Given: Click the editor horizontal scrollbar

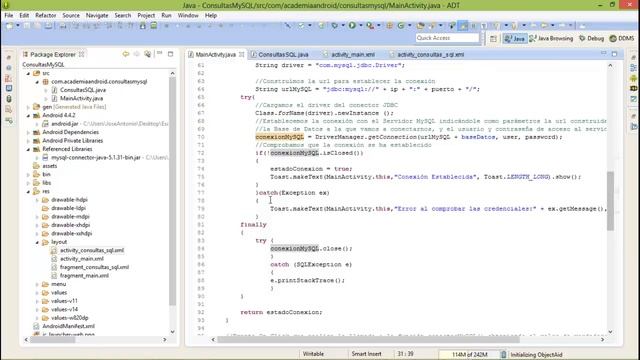Looking at the screenshot, I should coord(368,340).
